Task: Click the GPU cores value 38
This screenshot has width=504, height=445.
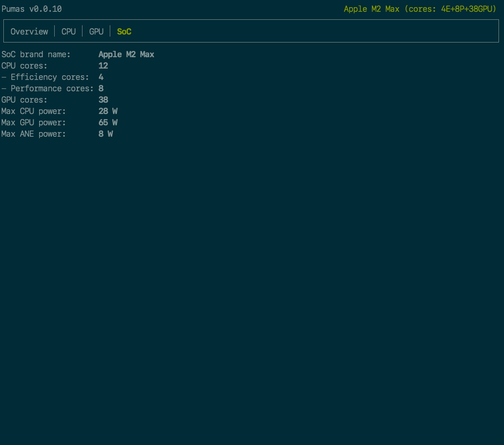Action: coord(103,100)
